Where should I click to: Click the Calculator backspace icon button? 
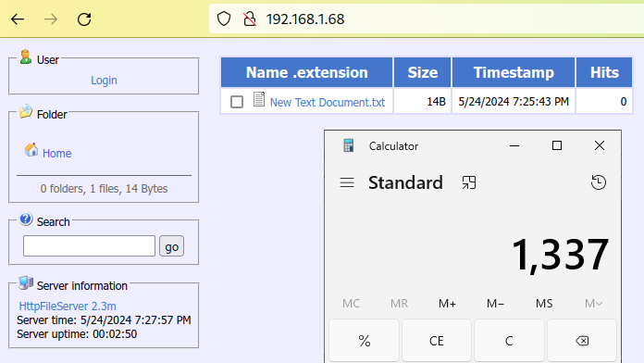tap(582, 341)
